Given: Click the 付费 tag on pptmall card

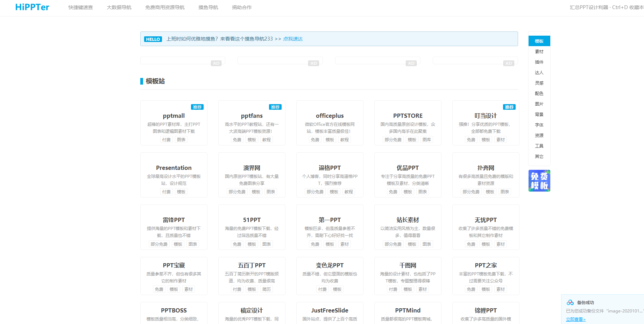Looking at the screenshot, I should [x=167, y=139].
